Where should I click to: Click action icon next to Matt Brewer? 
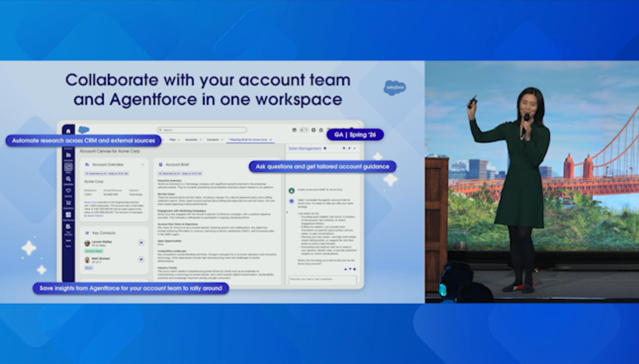[x=141, y=259]
